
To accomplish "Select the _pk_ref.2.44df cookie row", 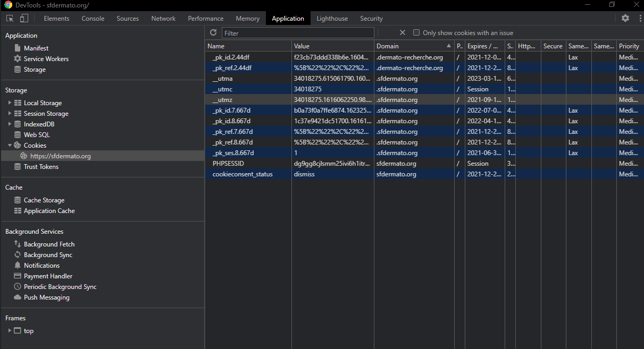I will pyautogui.click(x=424, y=68).
